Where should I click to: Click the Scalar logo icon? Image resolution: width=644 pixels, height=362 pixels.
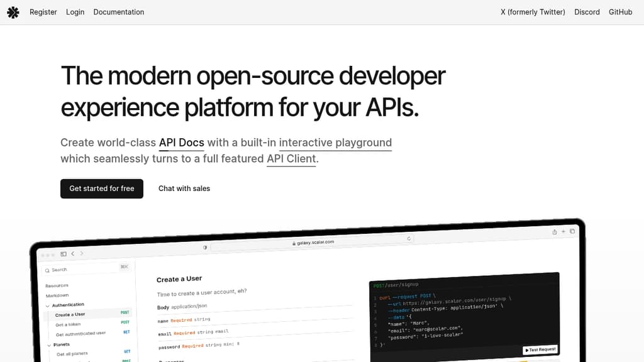click(13, 12)
